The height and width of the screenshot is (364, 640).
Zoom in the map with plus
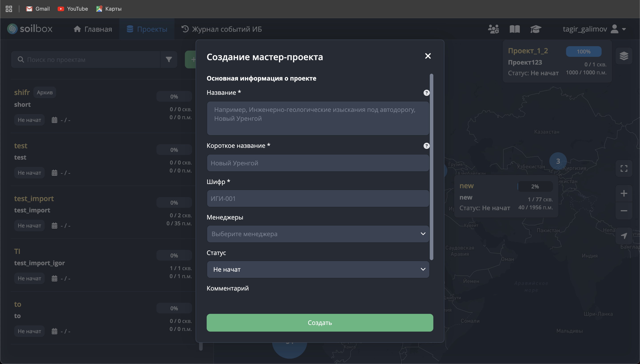pos(624,193)
